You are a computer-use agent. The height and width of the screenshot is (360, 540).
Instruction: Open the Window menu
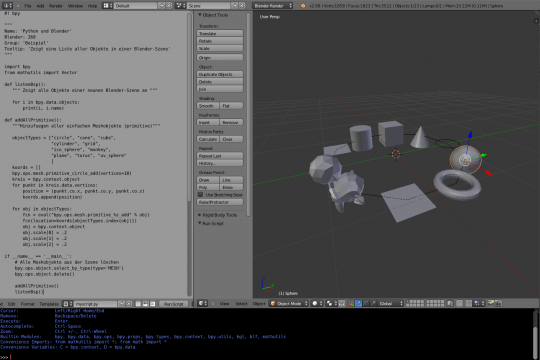(75, 6)
